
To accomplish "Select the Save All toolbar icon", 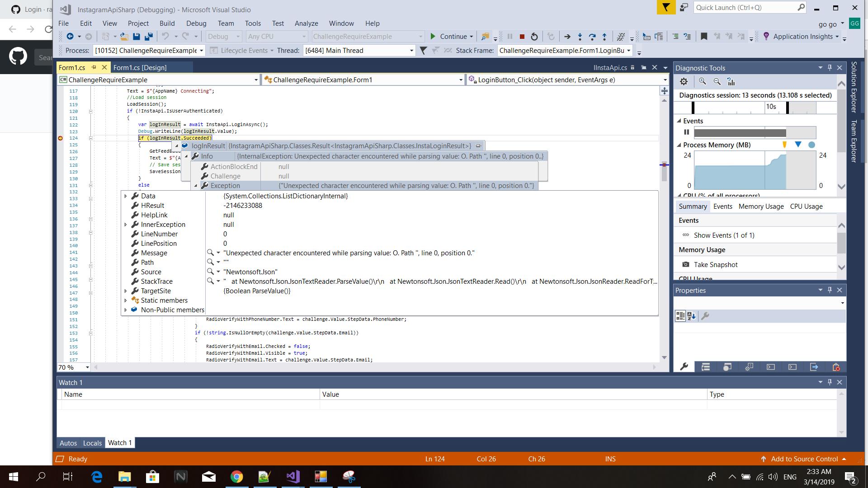I will (x=149, y=36).
